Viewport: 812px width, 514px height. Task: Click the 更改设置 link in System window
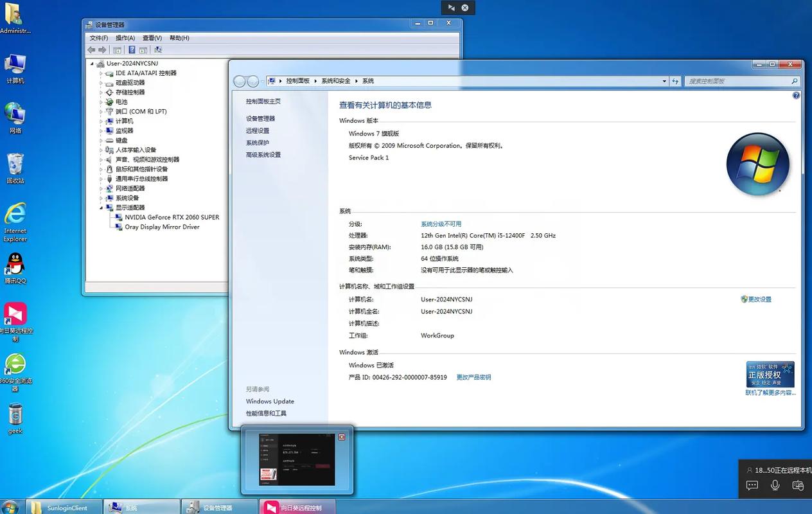[x=760, y=299]
